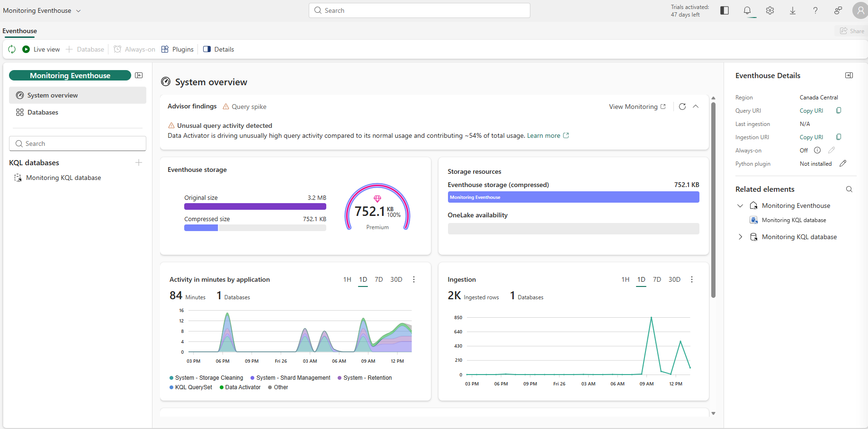Image resolution: width=868 pixels, height=429 pixels.
Task: Add a new KQL database with plus icon
Action: pos(139,162)
